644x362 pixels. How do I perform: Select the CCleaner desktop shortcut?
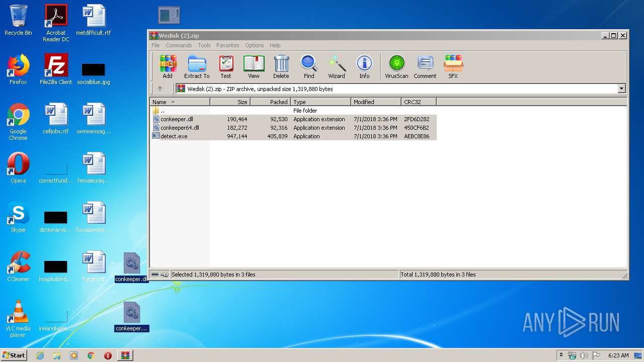[x=18, y=266]
